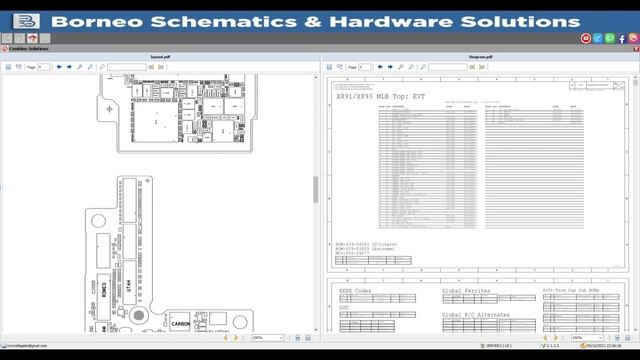Screen dimensions: 640x360
Task: Click the Page number field in layout.pdf
Action: (x=44, y=67)
